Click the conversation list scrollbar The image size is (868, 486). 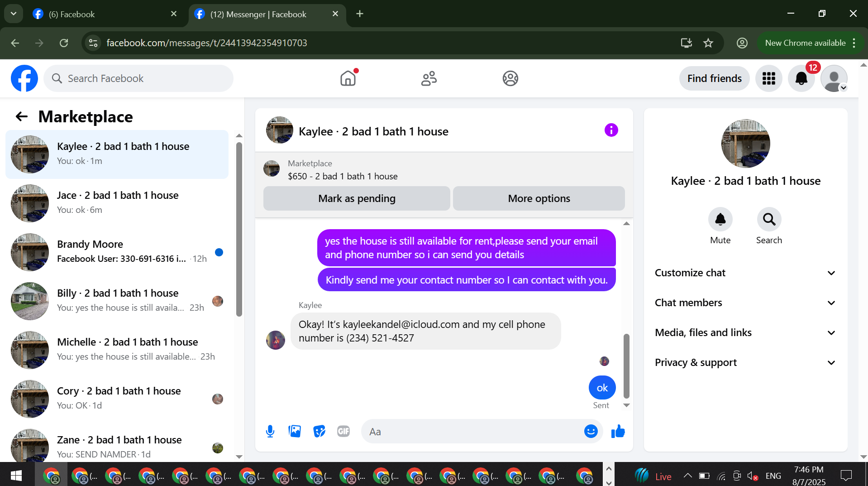239,229
